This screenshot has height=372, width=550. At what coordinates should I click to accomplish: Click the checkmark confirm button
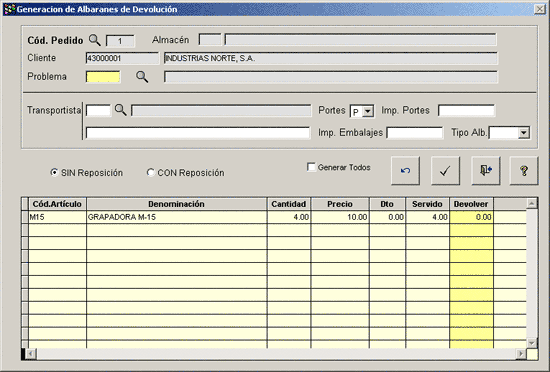pos(445,171)
